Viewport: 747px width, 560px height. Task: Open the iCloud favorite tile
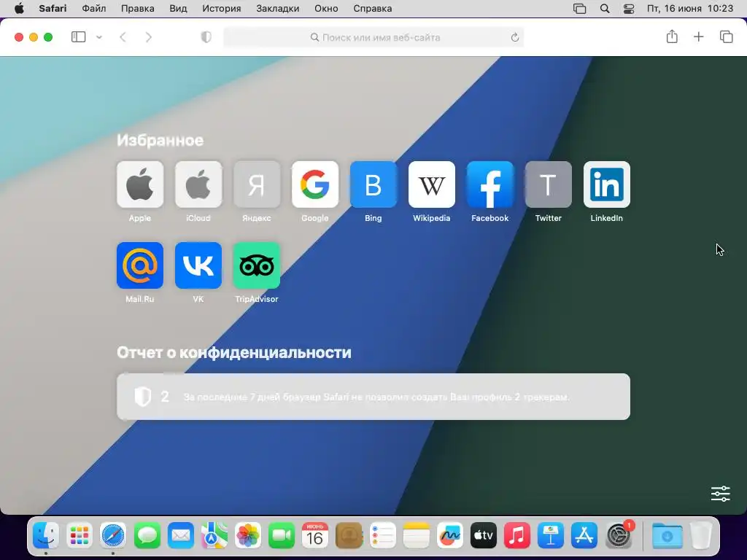198,184
